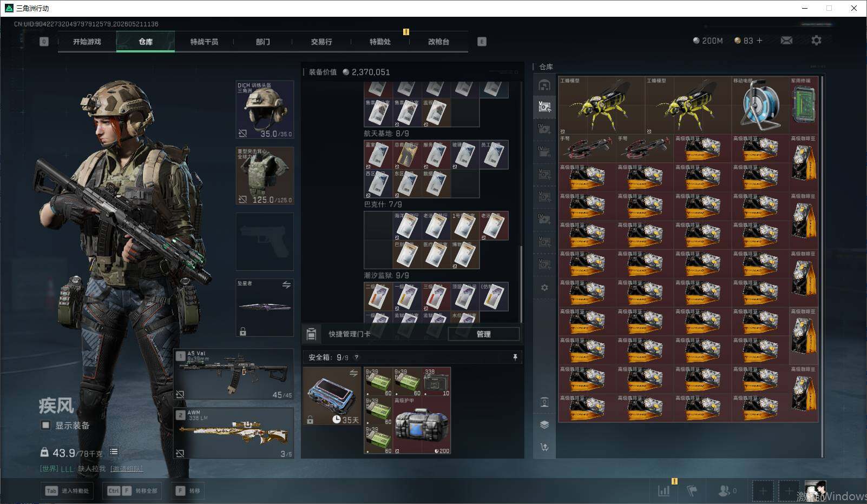
Task: Select the AS Val primary weapon slot
Action: point(234,374)
